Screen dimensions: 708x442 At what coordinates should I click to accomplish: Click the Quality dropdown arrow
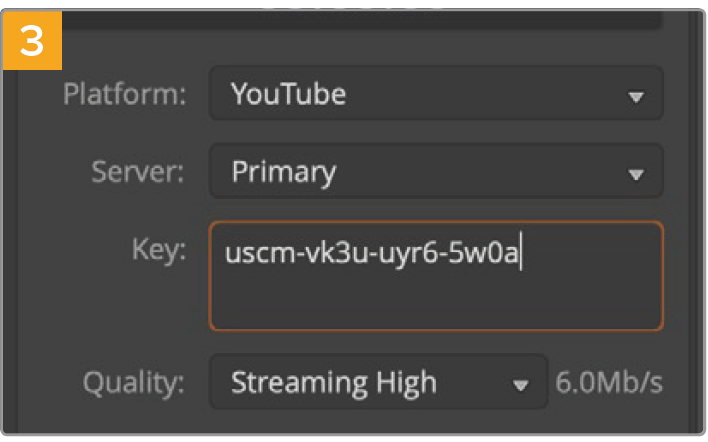click(519, 384)
